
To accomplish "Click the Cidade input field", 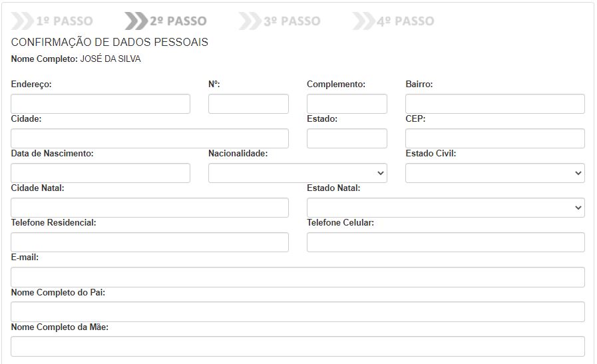I will (x=150, y=138).
